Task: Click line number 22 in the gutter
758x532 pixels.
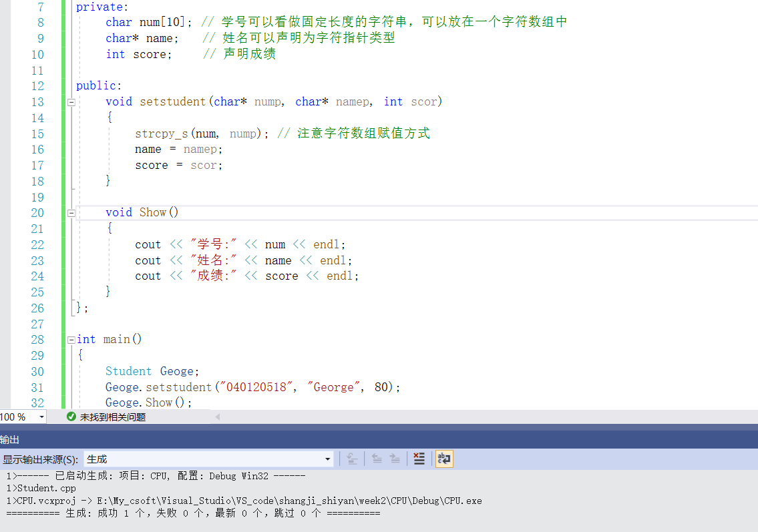Action: pos(37,244)
